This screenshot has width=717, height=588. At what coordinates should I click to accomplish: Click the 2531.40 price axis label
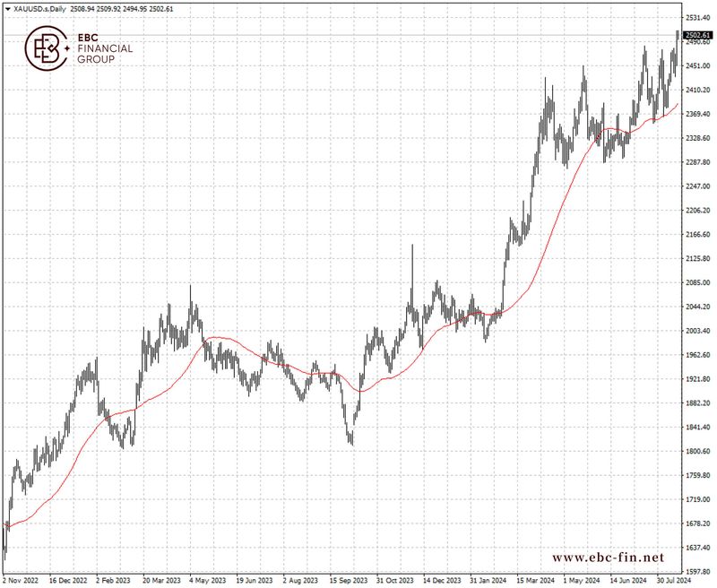coord(698,18)
